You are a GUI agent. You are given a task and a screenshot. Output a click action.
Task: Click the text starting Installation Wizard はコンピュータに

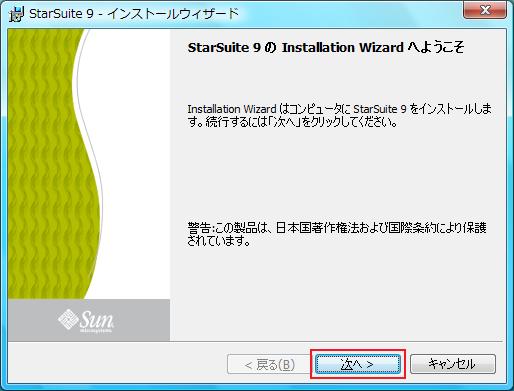tap(339, 115)
